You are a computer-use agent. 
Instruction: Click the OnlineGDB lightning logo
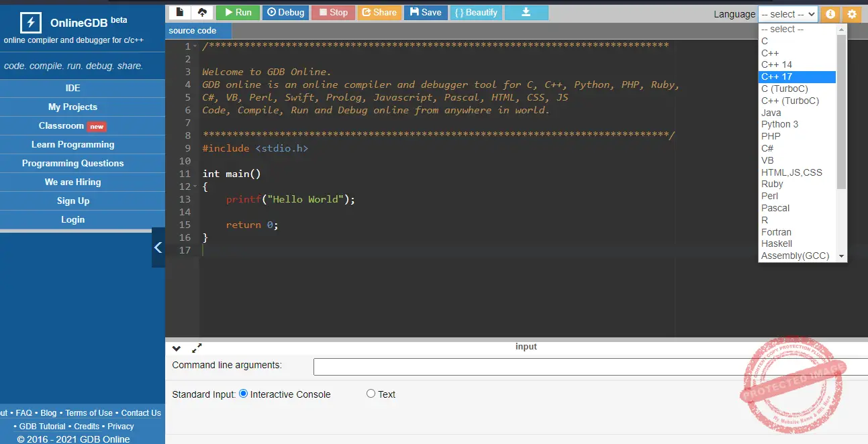[31, 23]
